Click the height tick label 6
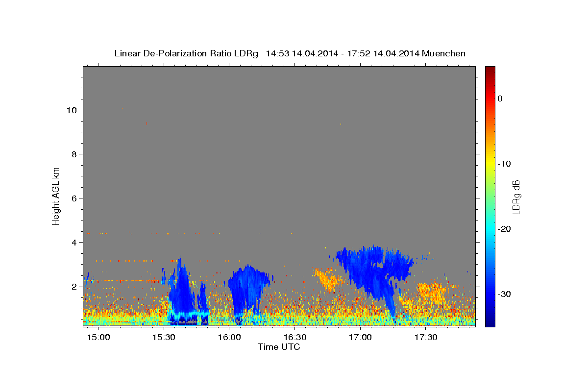Screen dimensions: 588x392 click(74, 198)
